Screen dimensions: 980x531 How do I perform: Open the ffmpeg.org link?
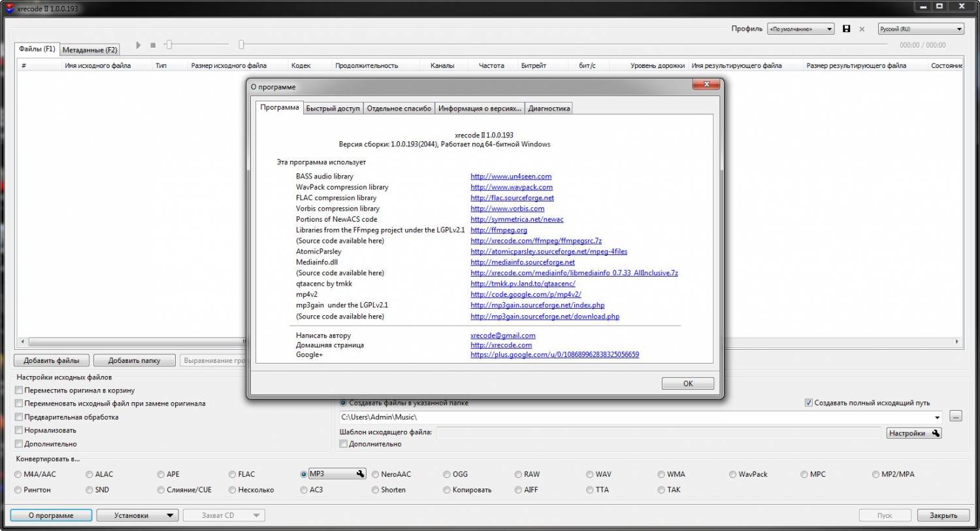tap(498, 230)
